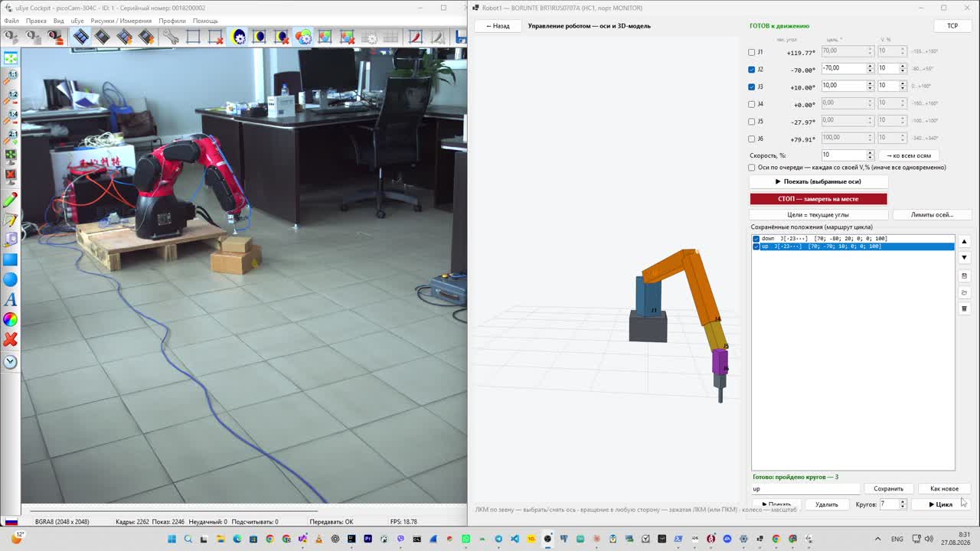980x551 pixels.
Task: Click the red 'СТОП — замереть на месте' button
Action: (818, 199)
